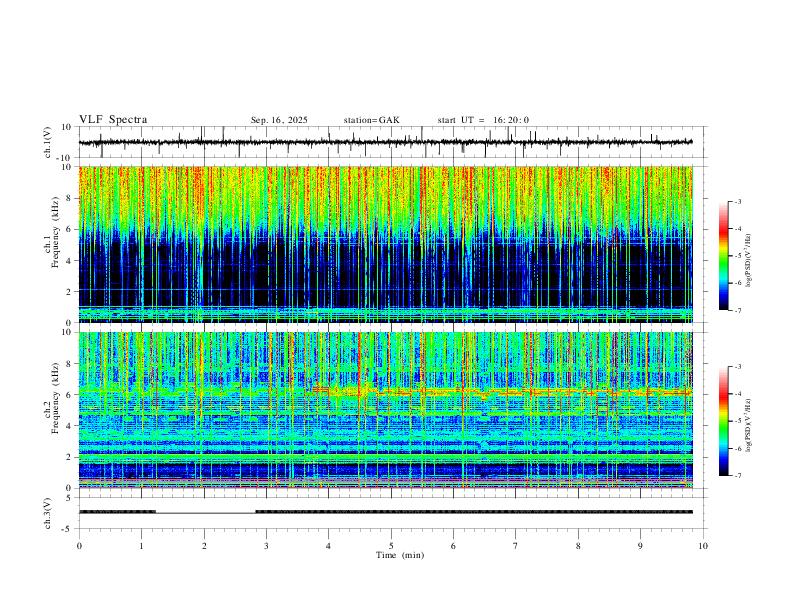The image size is (792, 612).
Task: Click the date 'Sep. 16, 2025'
Action: (279, 120)
